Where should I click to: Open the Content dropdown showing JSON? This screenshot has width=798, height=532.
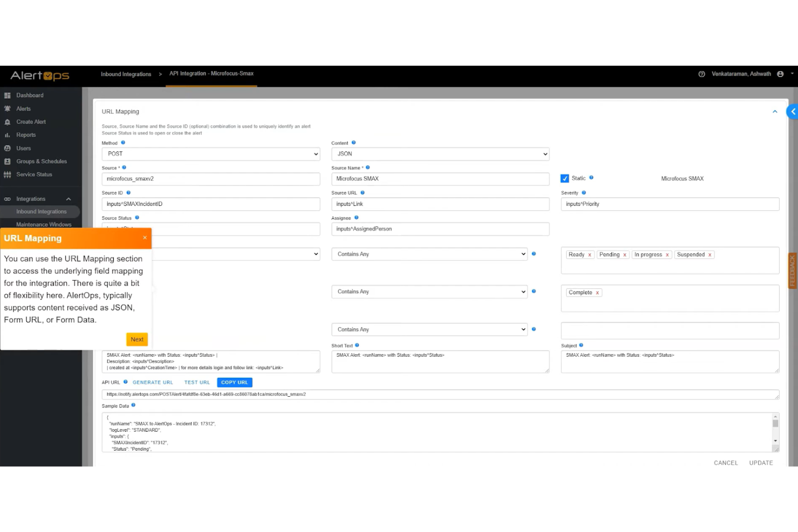click(x=440, y=154)
